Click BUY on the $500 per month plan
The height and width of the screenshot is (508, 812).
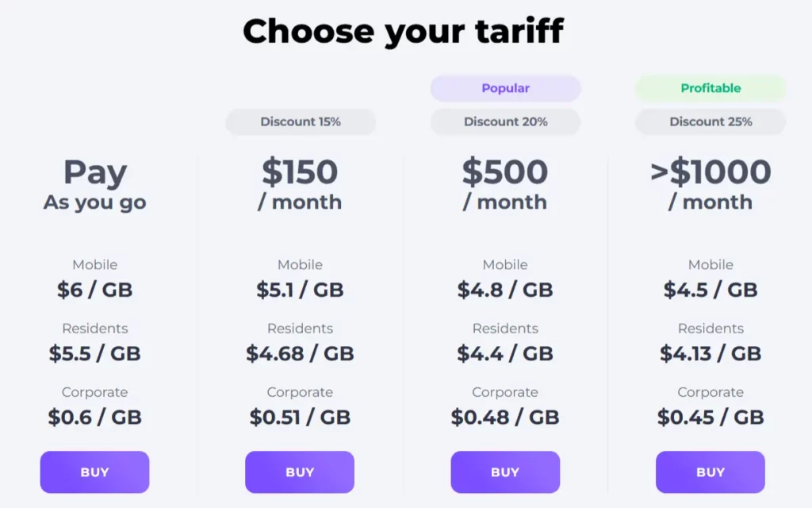(x=505, y=471)
